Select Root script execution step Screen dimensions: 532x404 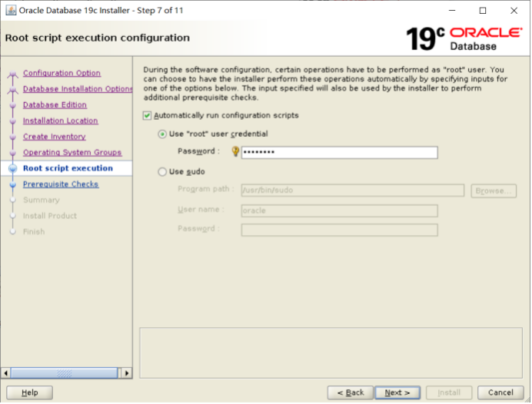[x=68, y=168]
